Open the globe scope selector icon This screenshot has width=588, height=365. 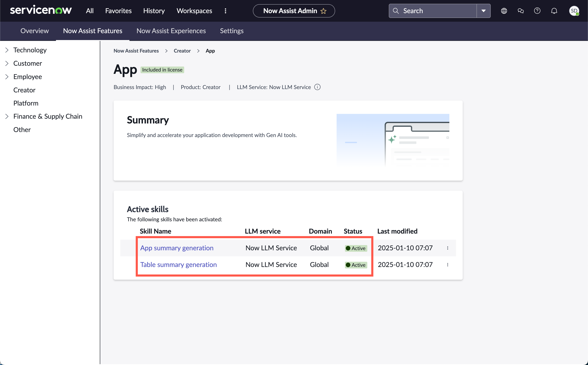(x=504, y=11)
